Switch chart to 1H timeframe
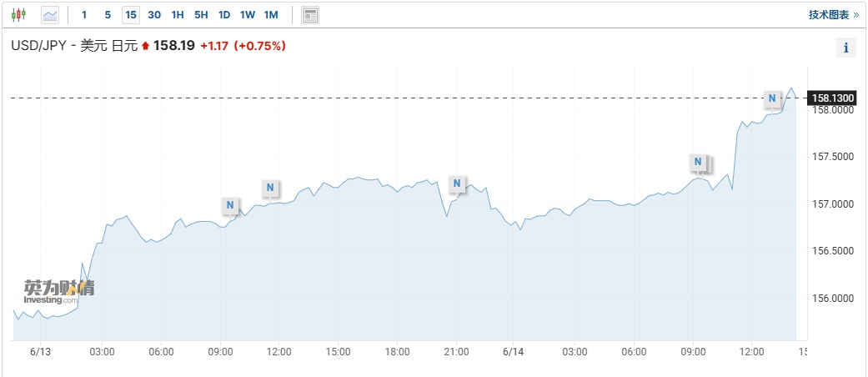Image resolution: width=868 pixels, height=377 pixels. click(178, 15)
